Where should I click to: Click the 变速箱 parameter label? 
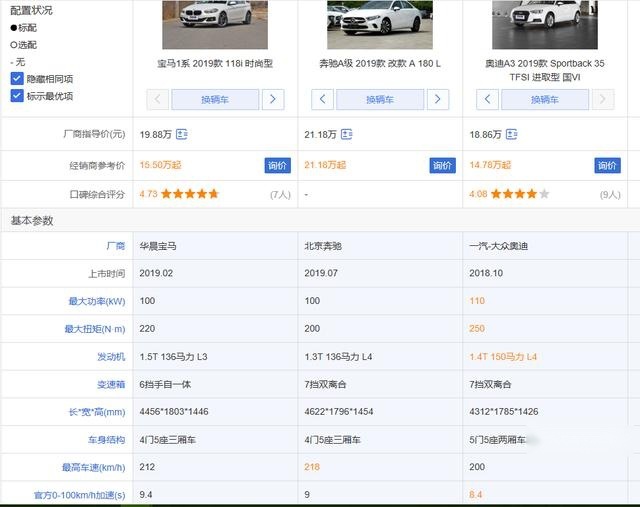click(x=111, y=384)
